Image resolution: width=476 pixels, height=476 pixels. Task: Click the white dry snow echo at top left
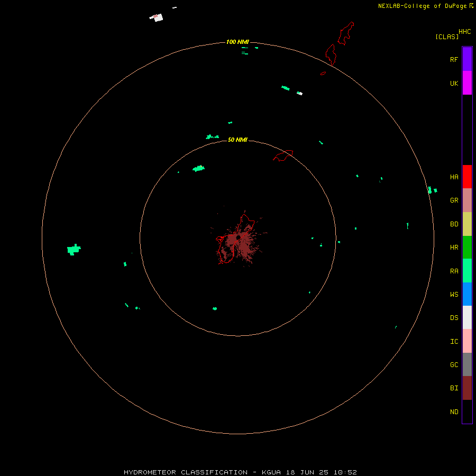click(157, 17)
